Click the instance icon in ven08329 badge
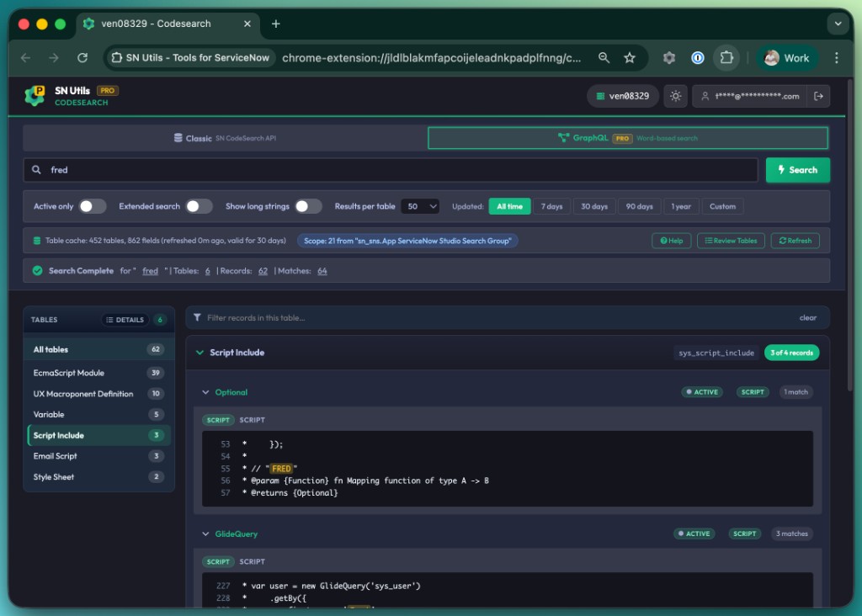The image size is (862, 616). pos(600,96)
